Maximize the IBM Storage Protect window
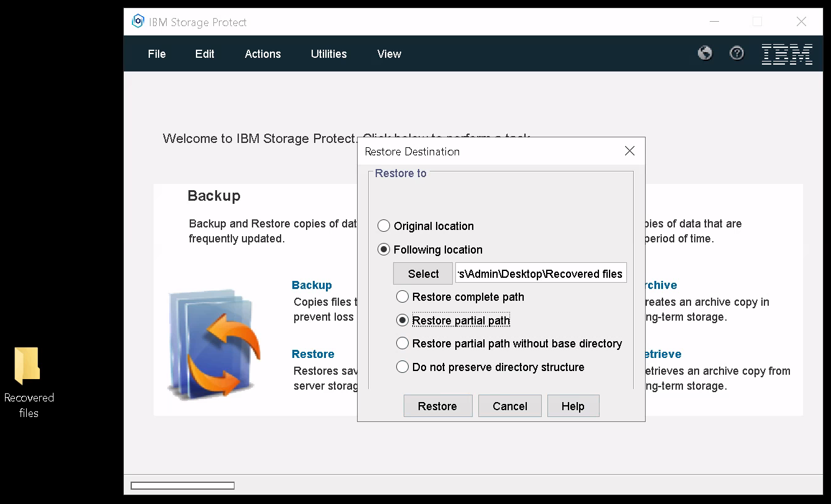The height and width of the screenshot is (504, 831). point(757,22)
